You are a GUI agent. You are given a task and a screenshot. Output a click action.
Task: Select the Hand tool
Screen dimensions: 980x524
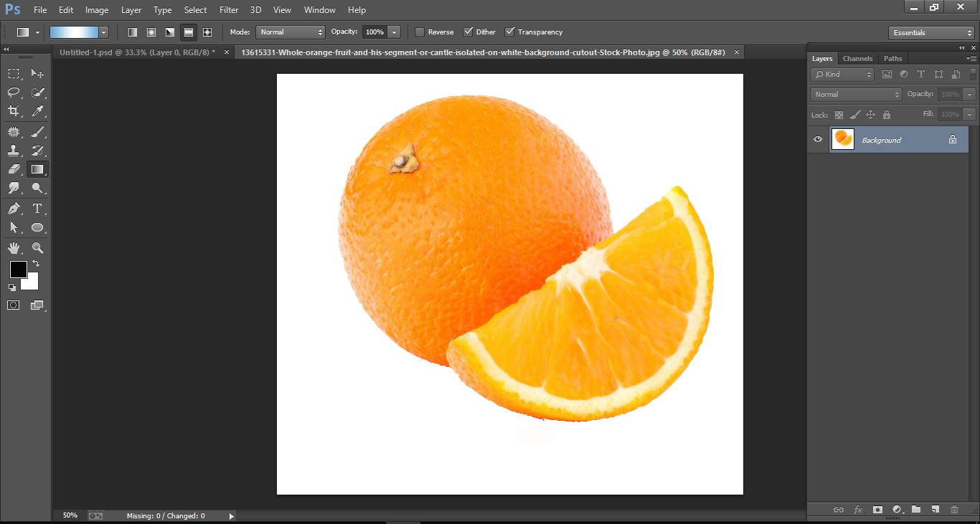(x=13, y=247)
